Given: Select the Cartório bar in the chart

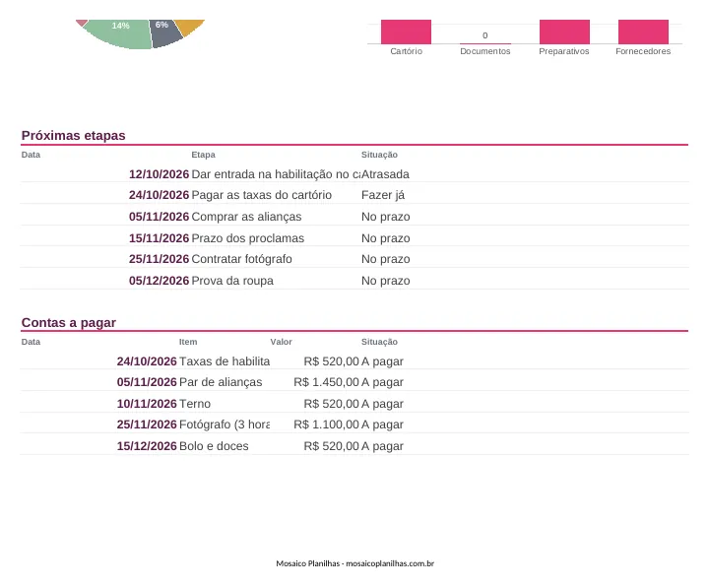Looking at the screenshot, I should coord(406,32).
